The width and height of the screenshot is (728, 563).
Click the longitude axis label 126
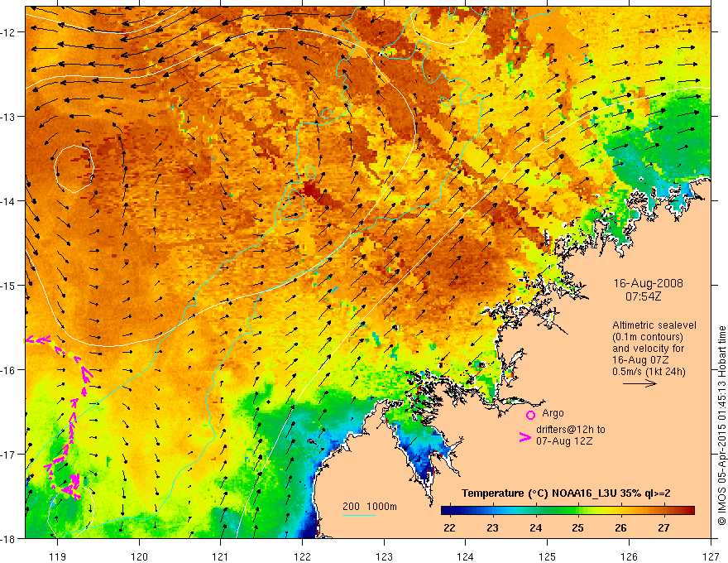point(629,556)
